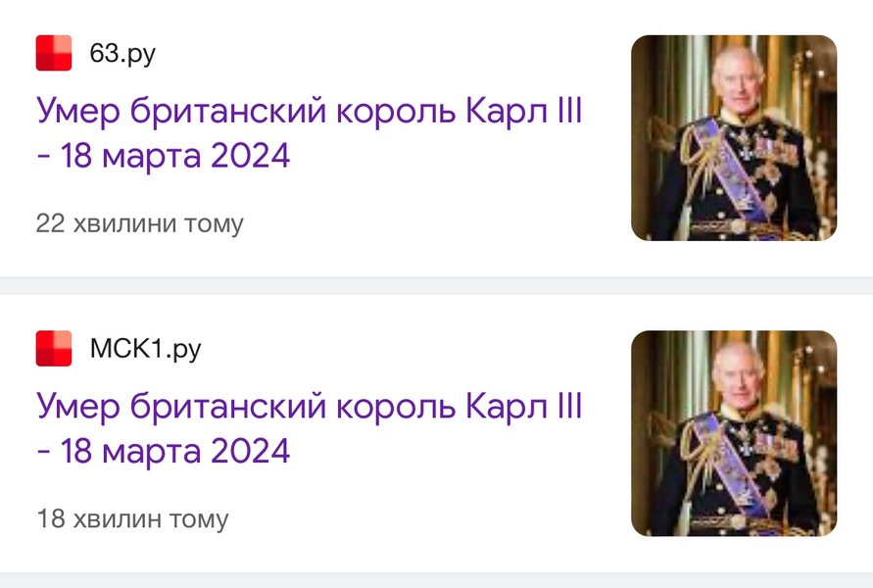Open the 63.ру source name
Image resolution: width=873 pixels, height=588 pixels.
122,54
